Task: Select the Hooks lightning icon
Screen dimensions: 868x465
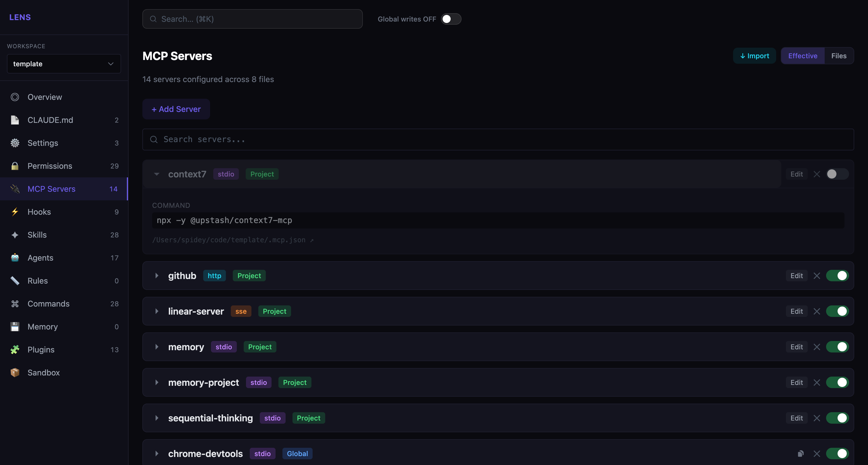Action: pos(15,212)
